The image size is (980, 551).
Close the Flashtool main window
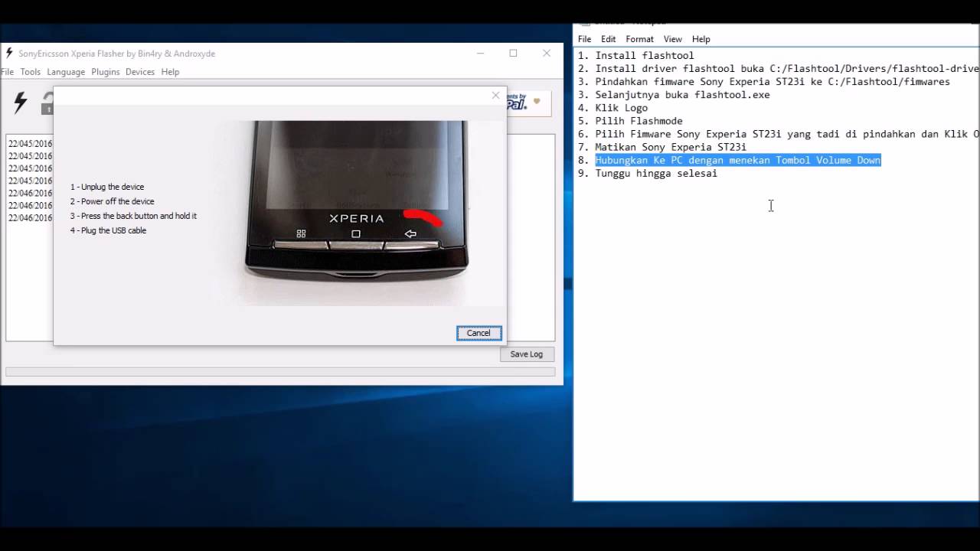point(547,54)
